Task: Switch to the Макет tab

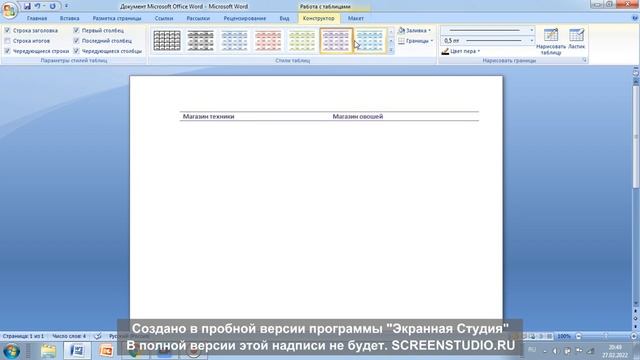Action: click(356, 18)
